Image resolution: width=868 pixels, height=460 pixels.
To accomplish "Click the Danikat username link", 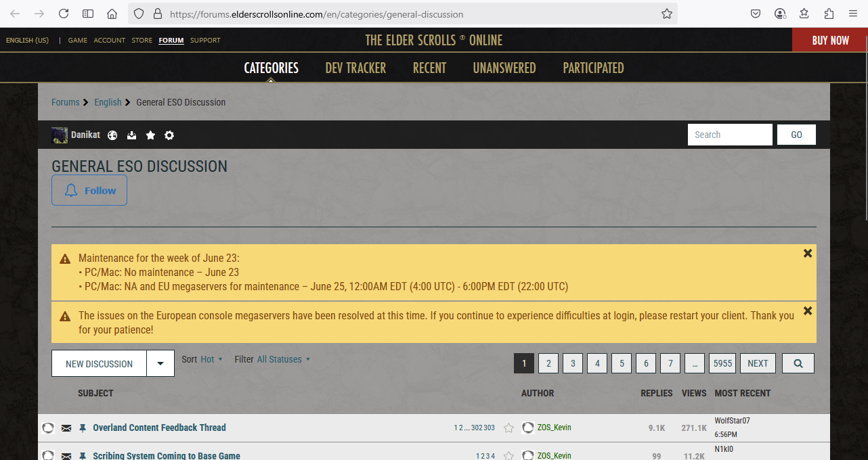I will (85, 135).
